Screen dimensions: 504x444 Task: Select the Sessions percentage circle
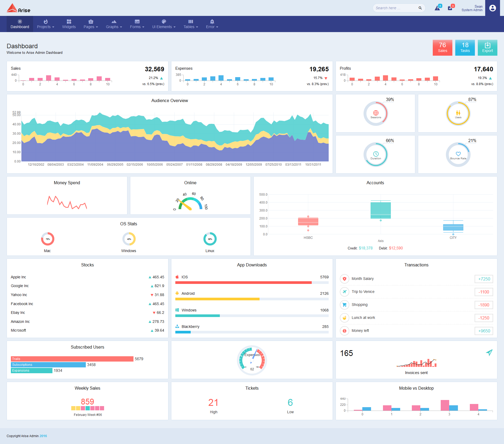(x=375, y=113)
